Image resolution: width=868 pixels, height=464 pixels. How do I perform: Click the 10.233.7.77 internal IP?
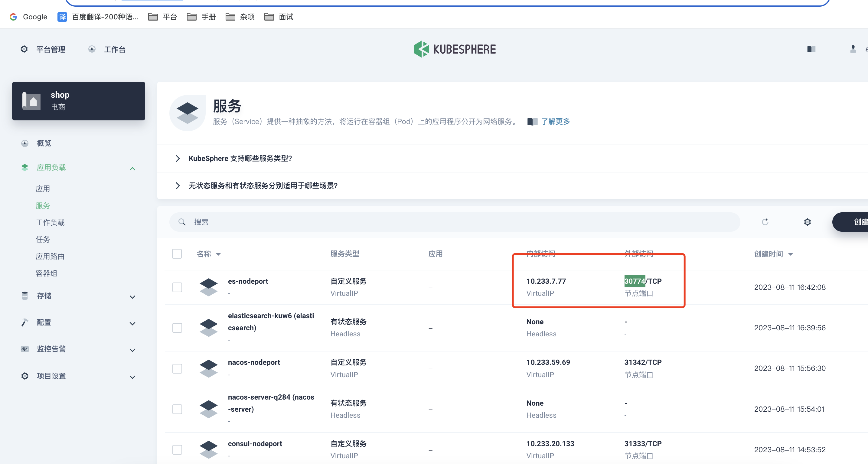546,281
